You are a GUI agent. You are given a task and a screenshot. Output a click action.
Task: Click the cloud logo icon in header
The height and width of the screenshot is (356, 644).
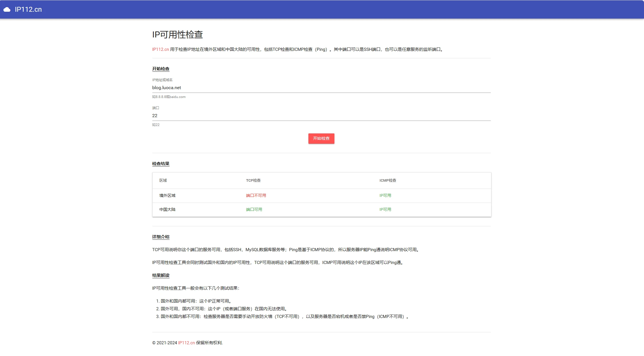point(7,9)
